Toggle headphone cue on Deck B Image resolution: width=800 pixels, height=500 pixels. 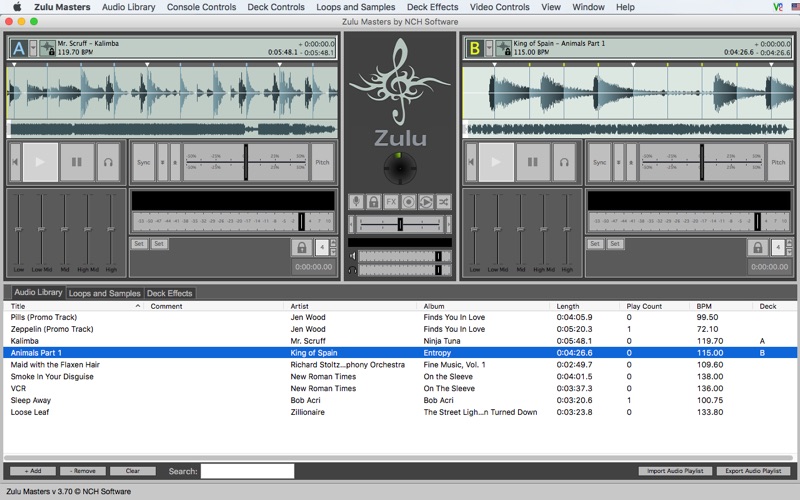click(x=564, y=162)
